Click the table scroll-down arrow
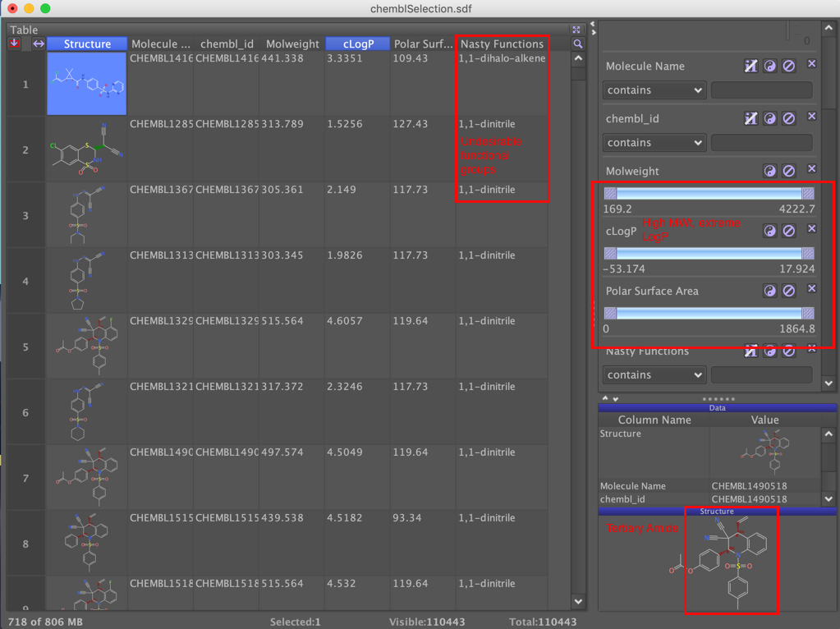 coord(578,601)
